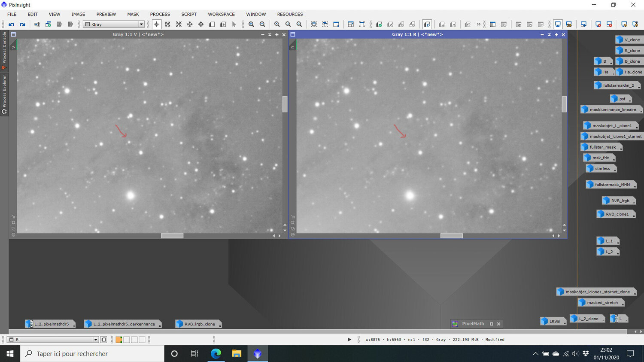The width and height of the screenshot is (644, 362).
Task: Click the Zoom In magnifier icon
Action: coord(251,24)
